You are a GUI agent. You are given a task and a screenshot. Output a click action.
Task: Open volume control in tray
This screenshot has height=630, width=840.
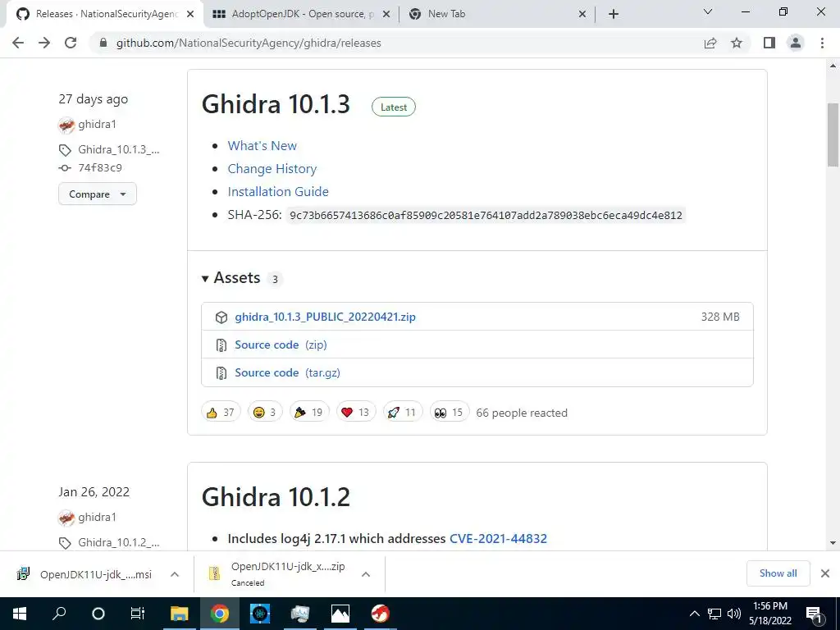734,614
